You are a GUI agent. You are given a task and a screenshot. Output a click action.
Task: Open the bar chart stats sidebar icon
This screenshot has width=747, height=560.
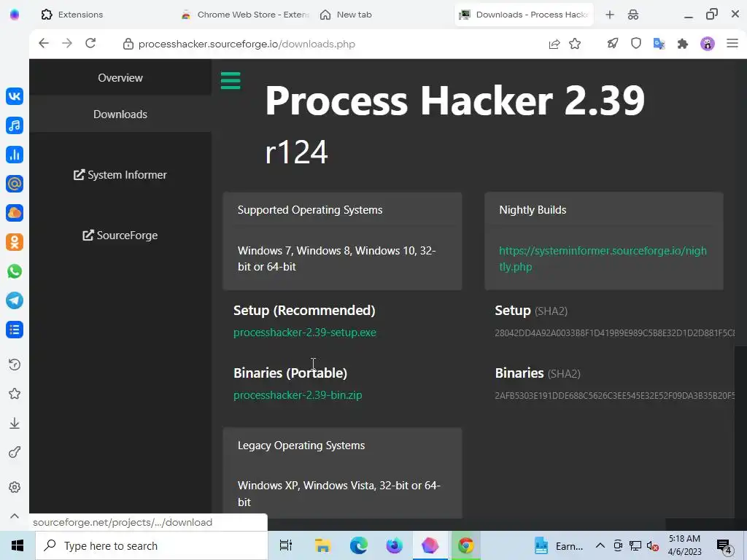tap(15, 155)
